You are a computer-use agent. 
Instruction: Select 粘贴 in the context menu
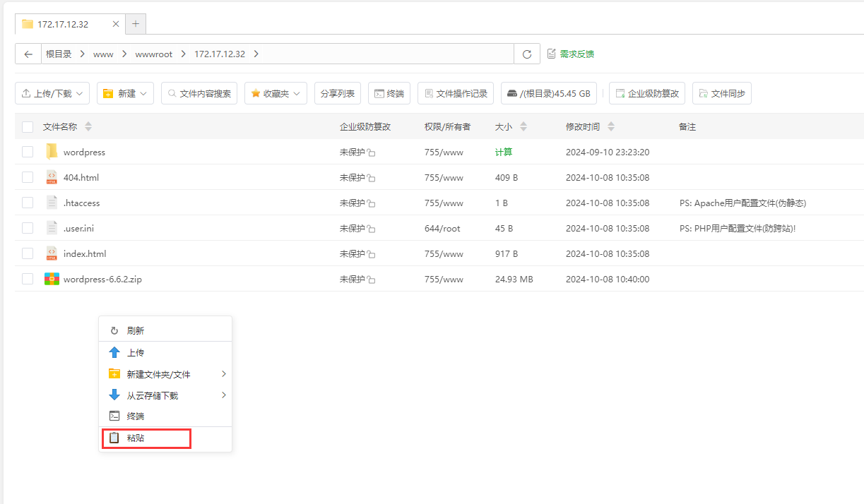pyautogui.click(x=165, y=438)
